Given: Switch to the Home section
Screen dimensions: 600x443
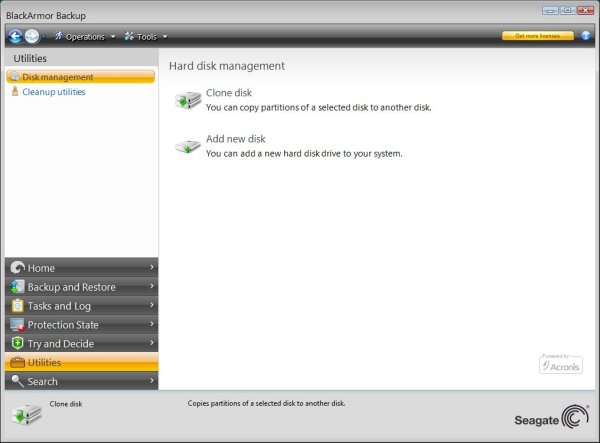Looking at the screenshot, I should (x=82, y=267).
